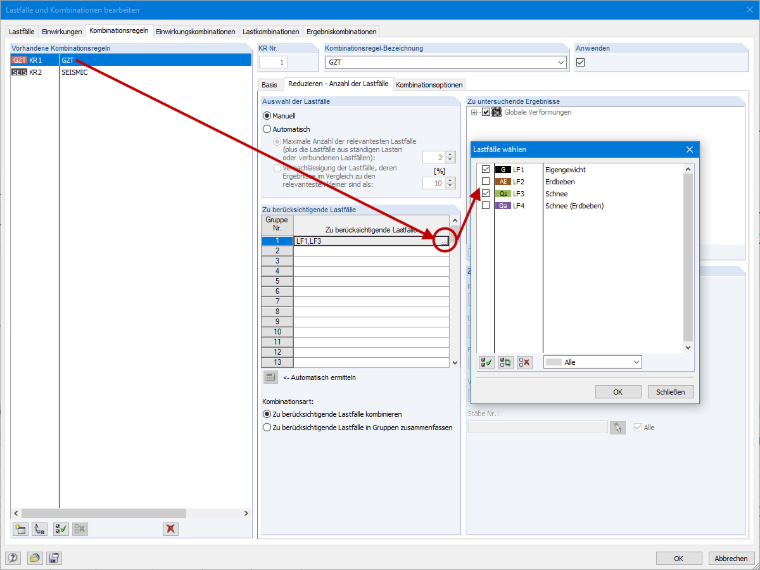The image size is (760, 570).
Task: Click the Schließen button
Action: (670, 392)
